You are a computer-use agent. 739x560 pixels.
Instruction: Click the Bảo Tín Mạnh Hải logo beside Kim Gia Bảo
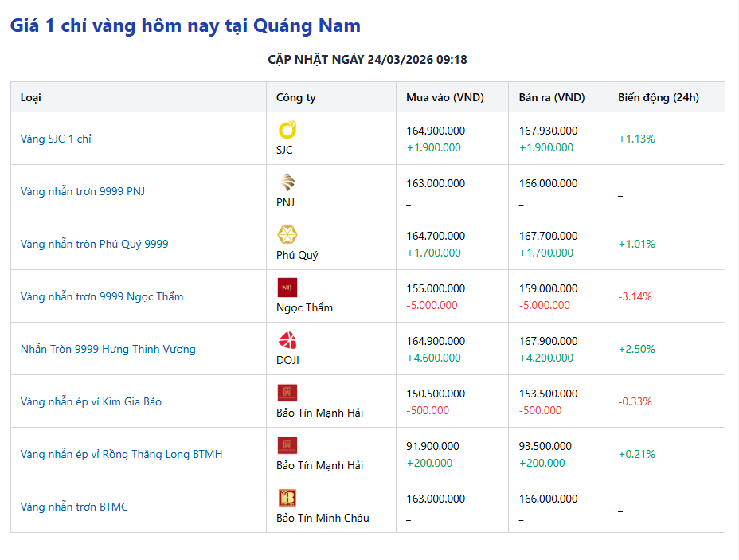(286, 393)
